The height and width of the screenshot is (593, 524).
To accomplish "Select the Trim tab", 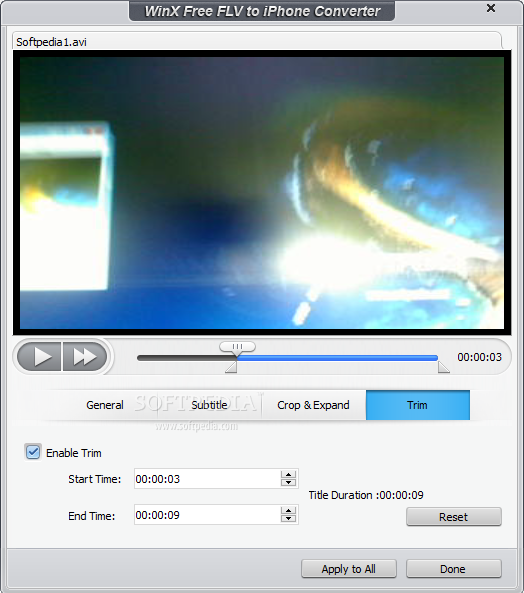I will [x=418, y=405].
